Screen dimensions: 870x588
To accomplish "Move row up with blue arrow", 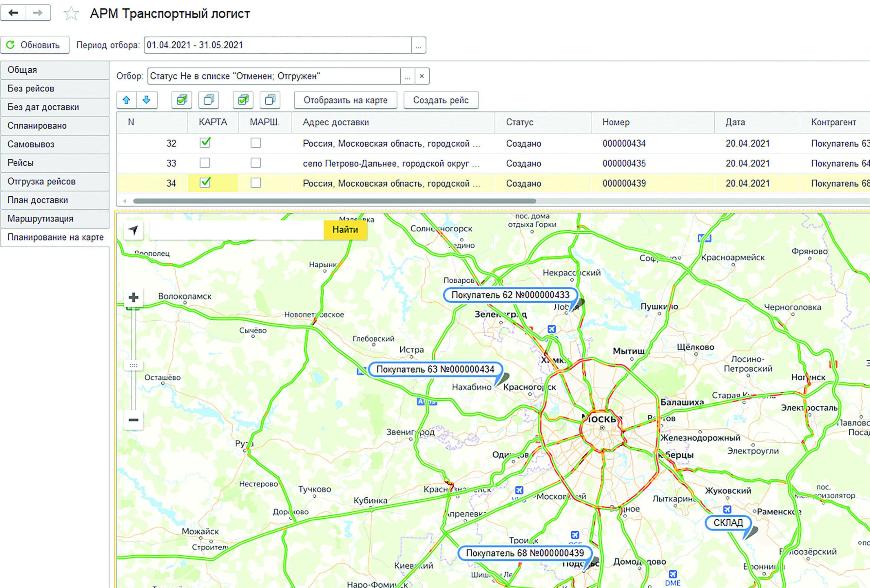I will tap(126, 100).
